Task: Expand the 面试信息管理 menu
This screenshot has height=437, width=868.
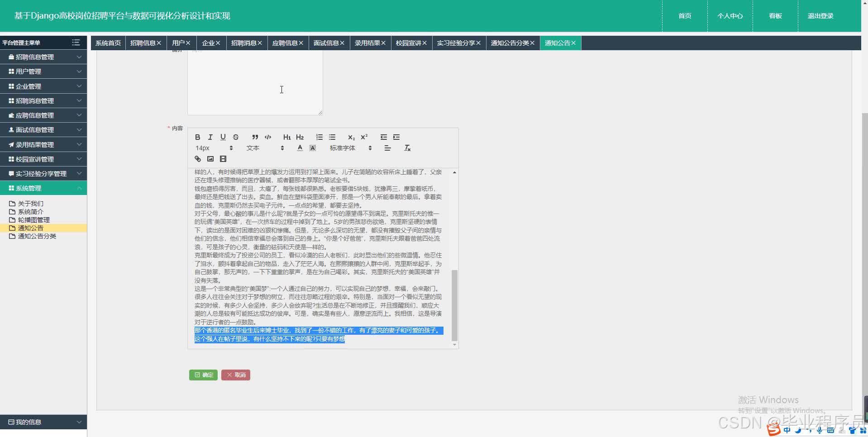Action: tap(43, 130)
